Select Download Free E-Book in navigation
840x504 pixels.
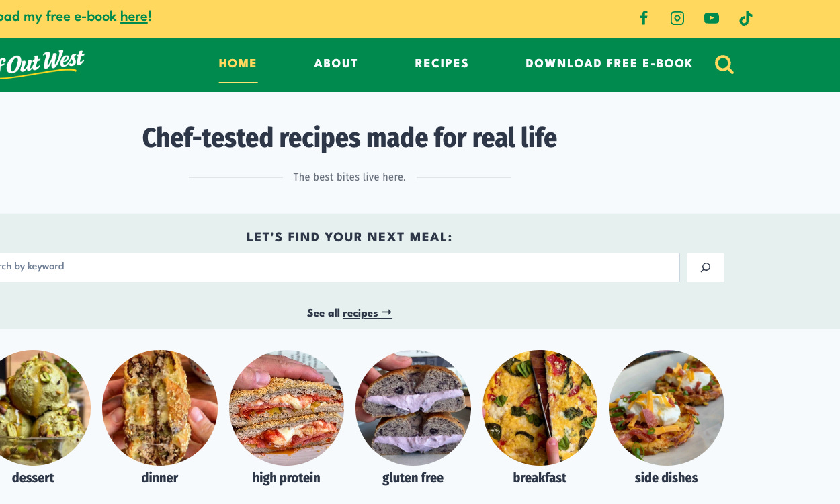(x=609, y=63)
